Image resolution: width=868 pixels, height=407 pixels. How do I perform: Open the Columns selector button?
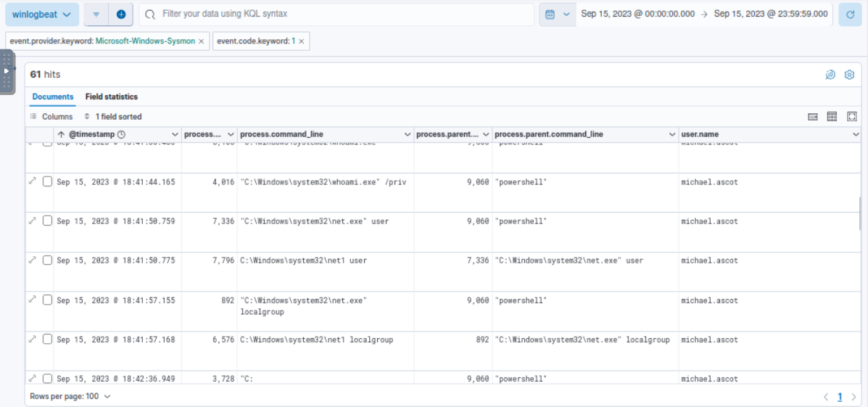click(51, 117)
